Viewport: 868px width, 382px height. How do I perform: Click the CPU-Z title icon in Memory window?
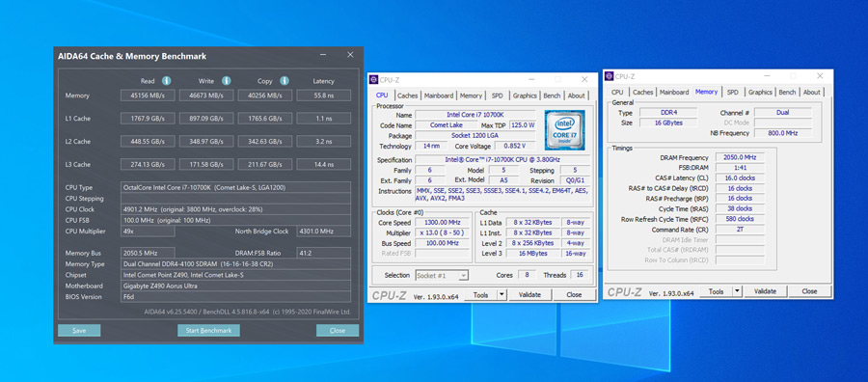pyautogui.click(x=609, y=76)
